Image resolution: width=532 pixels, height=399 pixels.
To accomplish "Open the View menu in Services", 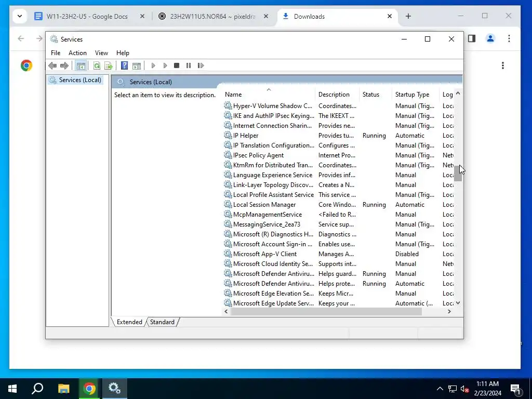I will pos(101,53).
